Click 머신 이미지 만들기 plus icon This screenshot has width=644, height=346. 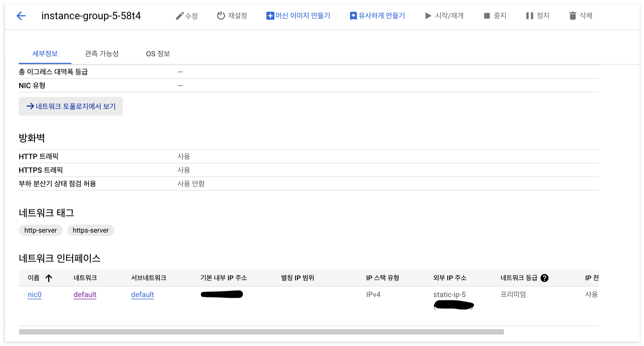pyautogui.click(x=270, y=16)
